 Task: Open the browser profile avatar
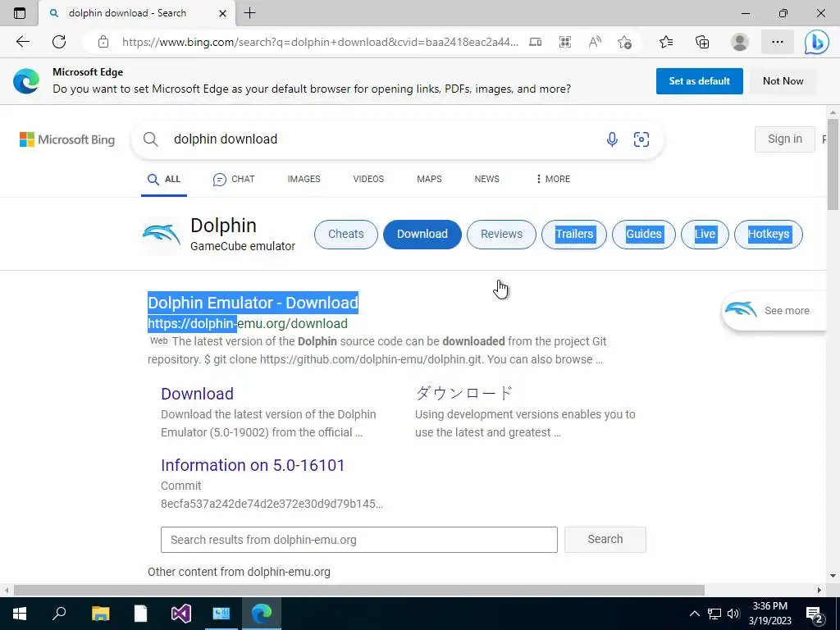pyautogui.click(x=740, y=42)
